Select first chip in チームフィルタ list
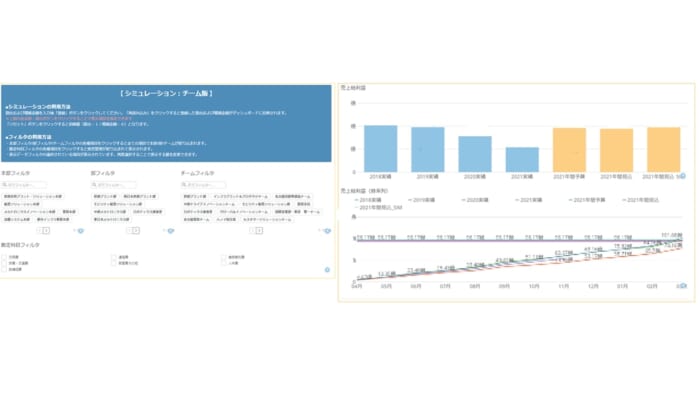This screenshot has width=700, height=394. (195, 196)
